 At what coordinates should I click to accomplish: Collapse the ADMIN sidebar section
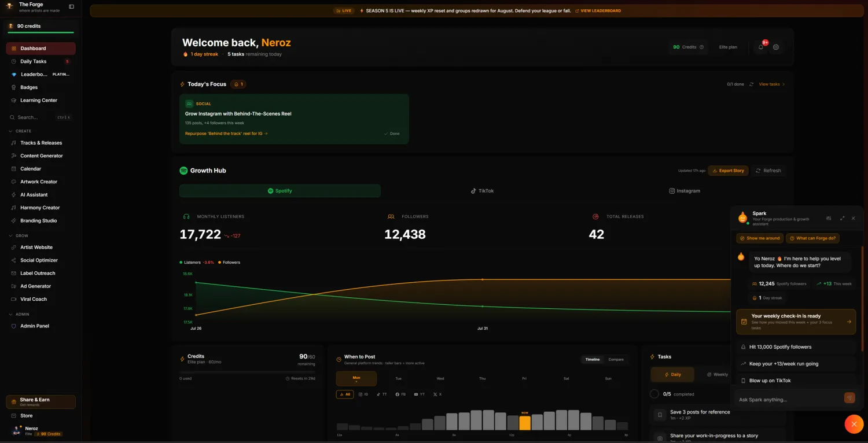(19, 315)
